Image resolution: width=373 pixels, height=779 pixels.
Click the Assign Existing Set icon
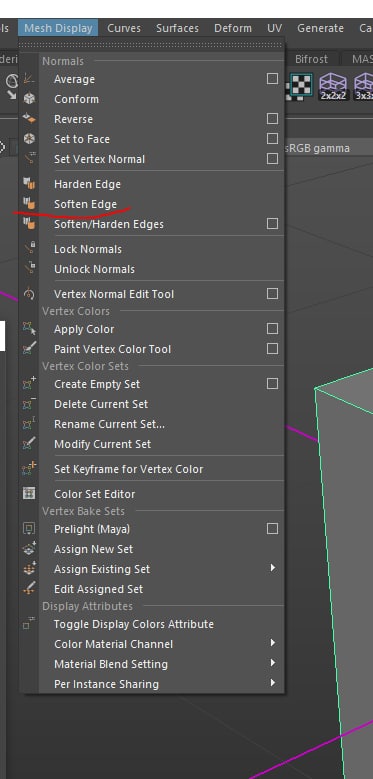(29, 569)
